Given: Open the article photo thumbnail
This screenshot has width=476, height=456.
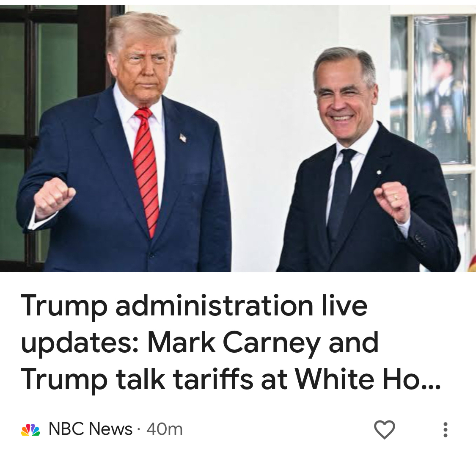Looking at the screenshot, I should [x=238, y=138].
